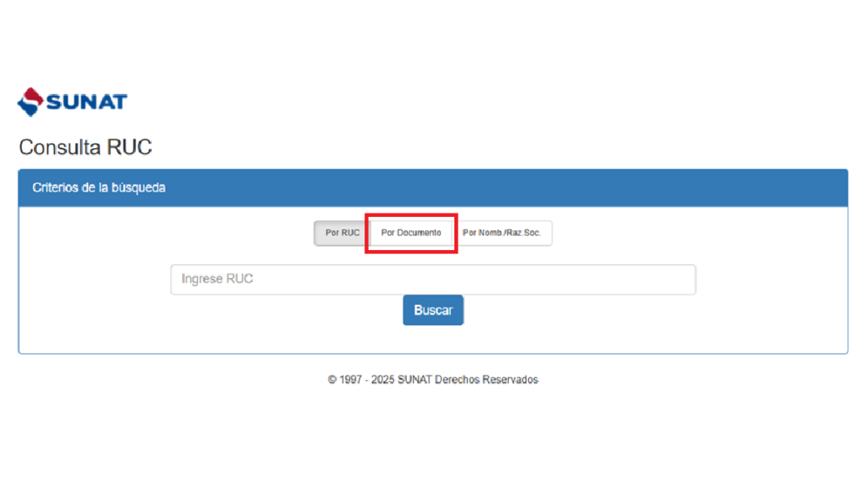Focus the Ingrese RUC text field

coord(432,280)
